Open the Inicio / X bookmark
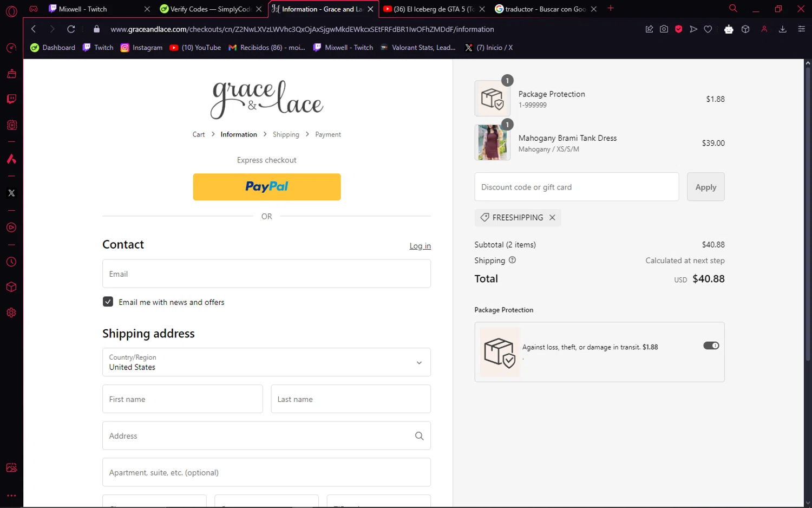The height and width of the screenshot is (508, 812). (x=489, y=48)
